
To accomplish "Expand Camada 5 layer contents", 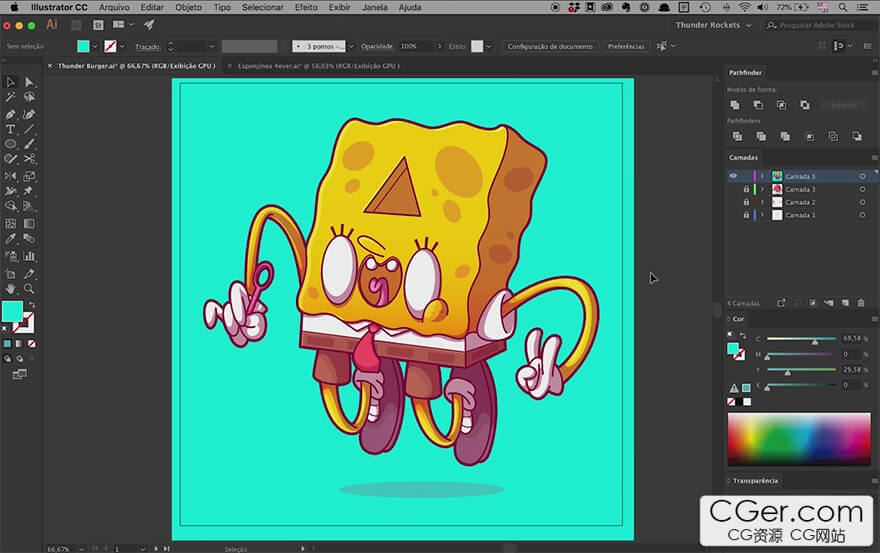I will pos(762,176).
